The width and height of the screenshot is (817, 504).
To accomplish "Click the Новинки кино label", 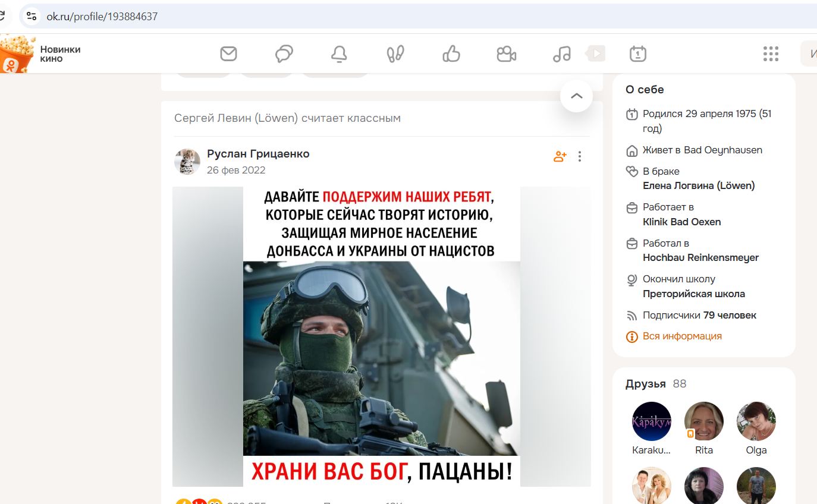I will 60,54.
